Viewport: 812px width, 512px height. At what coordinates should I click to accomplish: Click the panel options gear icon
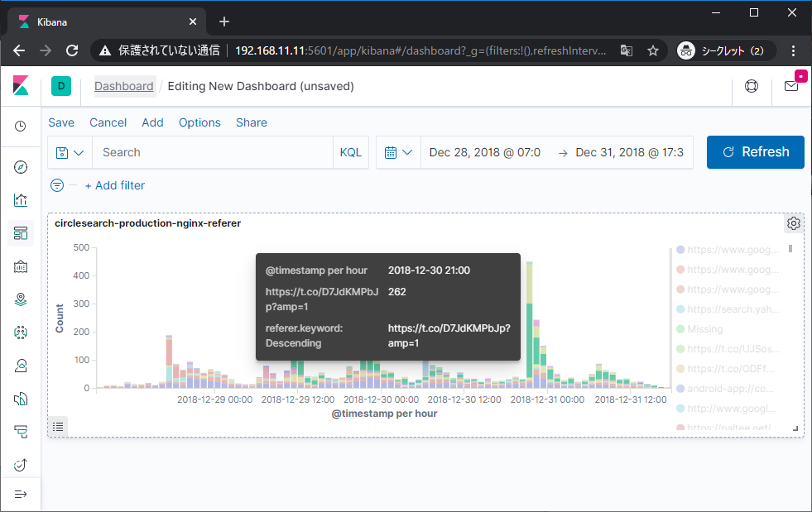click(793, 223)
